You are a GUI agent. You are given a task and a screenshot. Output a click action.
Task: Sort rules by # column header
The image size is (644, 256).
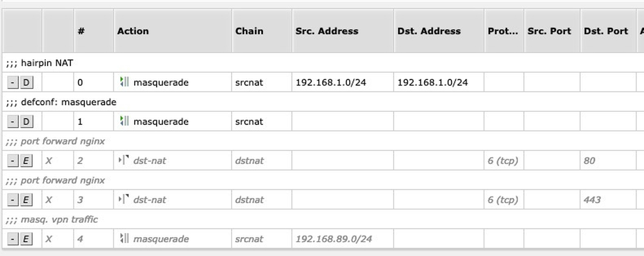coord(94,31)
